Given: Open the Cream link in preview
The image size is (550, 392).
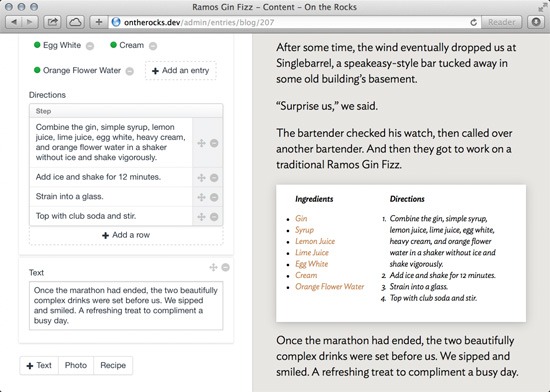Looking at the screenshot, I should coord(306,275).
